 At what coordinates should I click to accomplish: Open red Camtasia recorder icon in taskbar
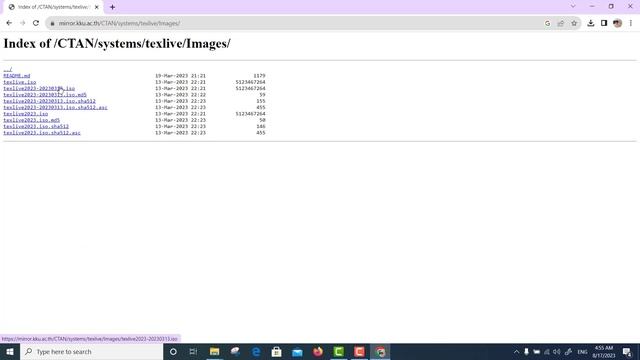point(359,351)
